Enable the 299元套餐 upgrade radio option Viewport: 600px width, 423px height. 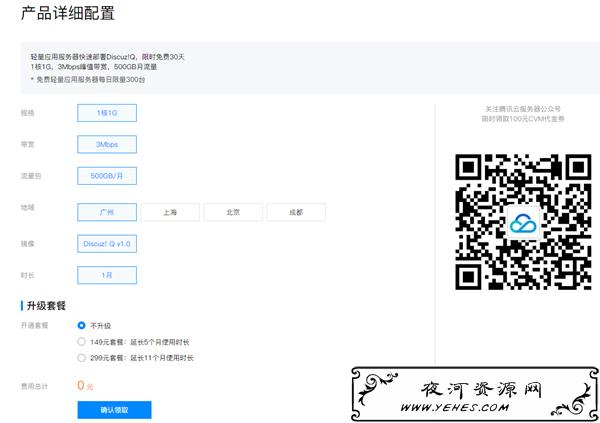point(82,357)
